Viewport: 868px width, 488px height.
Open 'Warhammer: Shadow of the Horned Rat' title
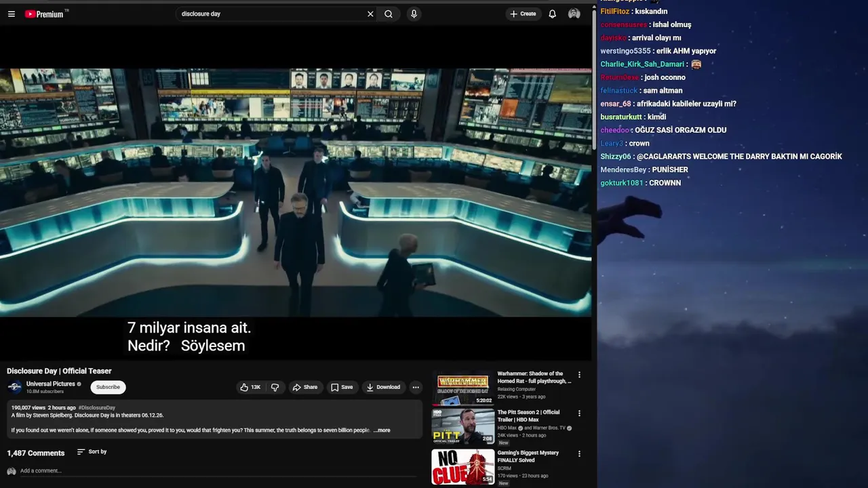click(x=534, y=377)
